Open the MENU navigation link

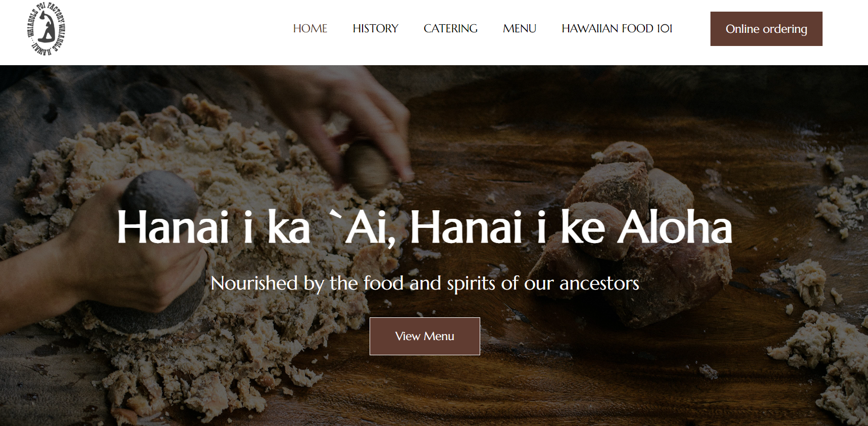tap(520, 29)
